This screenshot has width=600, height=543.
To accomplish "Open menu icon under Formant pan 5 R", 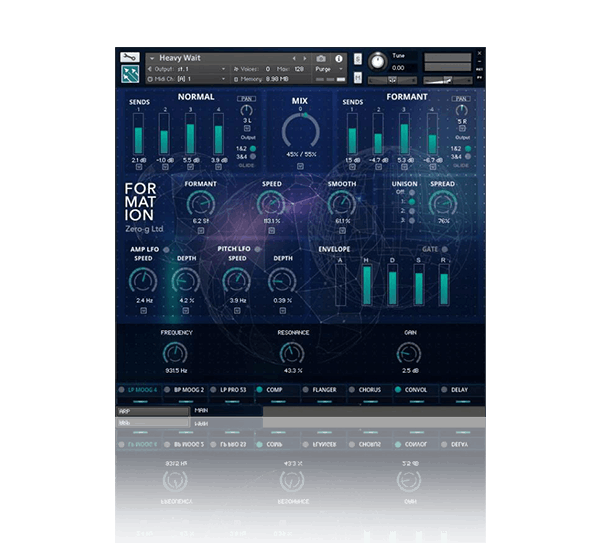I will pos(462,129).
